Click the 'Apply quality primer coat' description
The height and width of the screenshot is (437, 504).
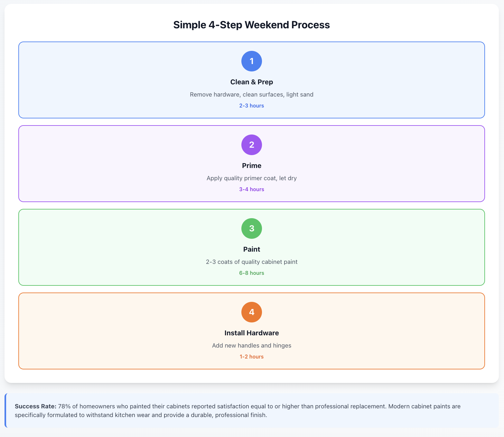pos(252,178)
